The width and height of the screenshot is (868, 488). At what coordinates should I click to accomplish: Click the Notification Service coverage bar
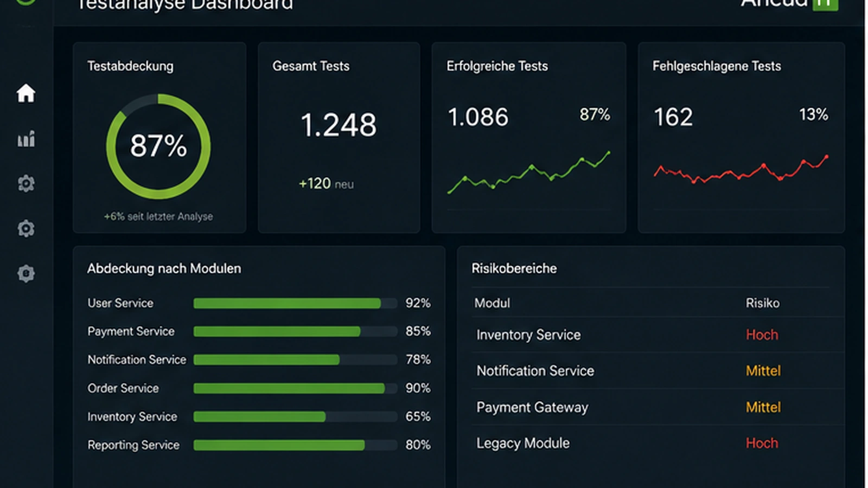(295, 359)
